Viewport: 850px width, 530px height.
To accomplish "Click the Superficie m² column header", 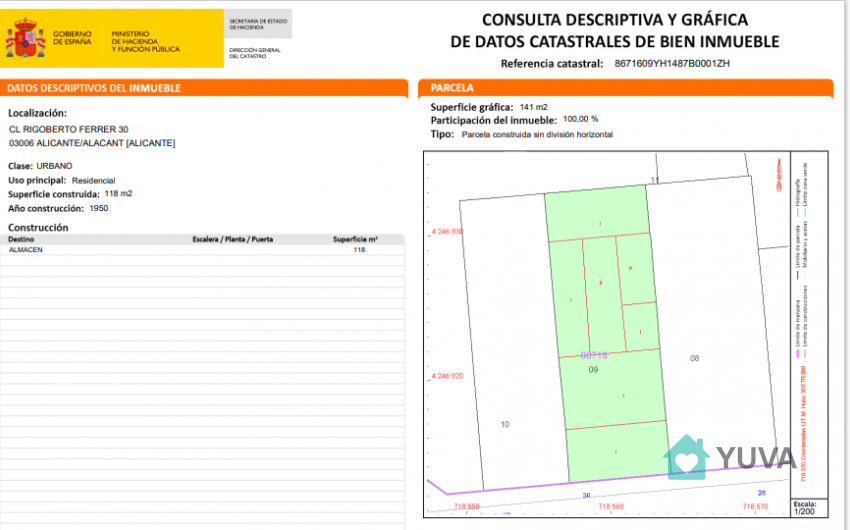I will [x=355, y=240].
